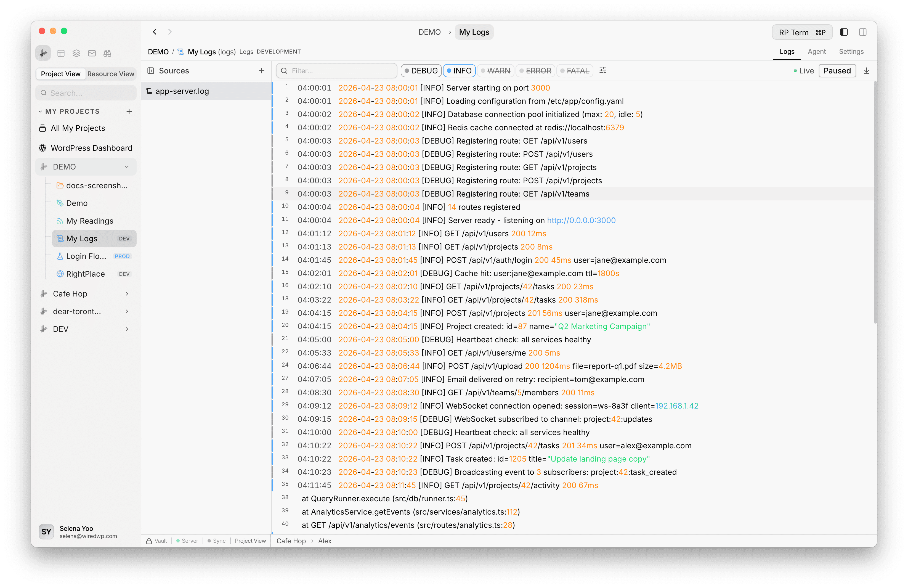Open the Settings tab
Image resolution: width=908 pixels, height=588 pixels.
pos(851,52)
